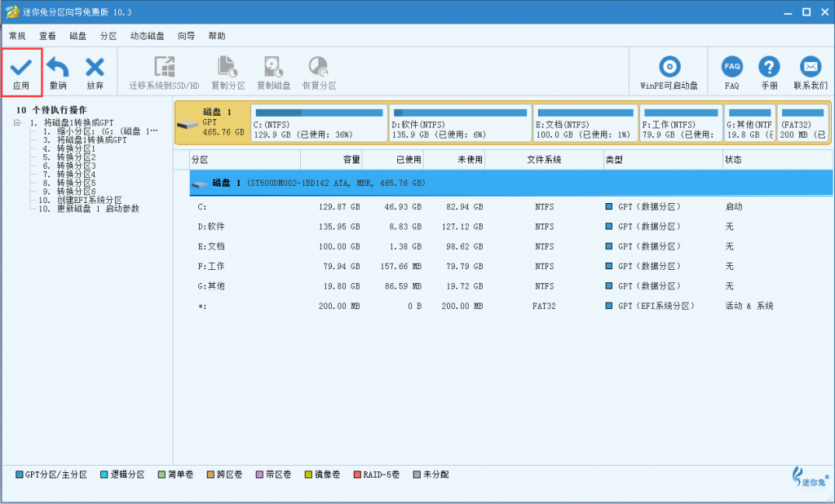Click the disk icon in 磁盘 1 table header row

click(x=200, y=184)
